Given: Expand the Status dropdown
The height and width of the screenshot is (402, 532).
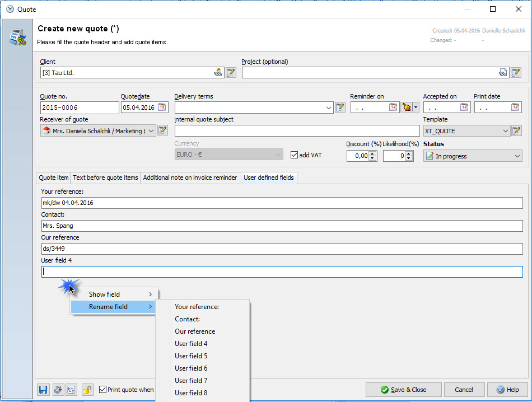Looking at the screenshot, I should [517, 156].
